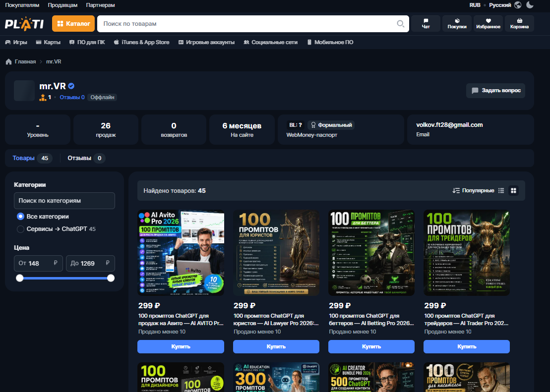Open the Игры category menu

pyautogui.click(x=16, y=42)
